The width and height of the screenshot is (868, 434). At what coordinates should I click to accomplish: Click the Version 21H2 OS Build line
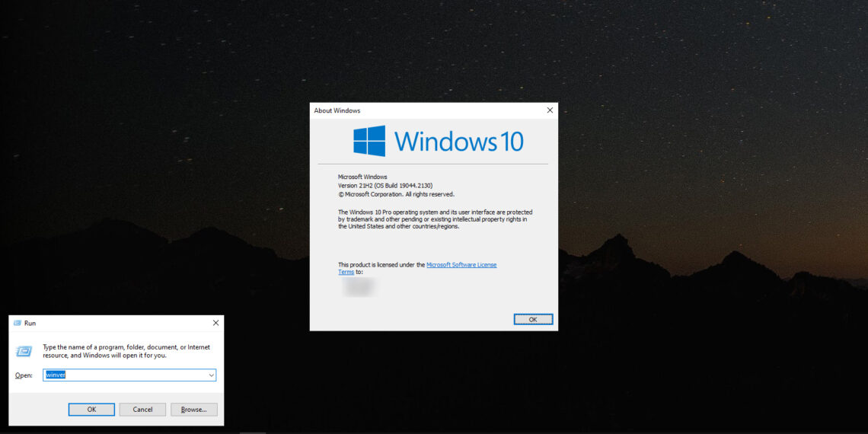click(385, 186)
